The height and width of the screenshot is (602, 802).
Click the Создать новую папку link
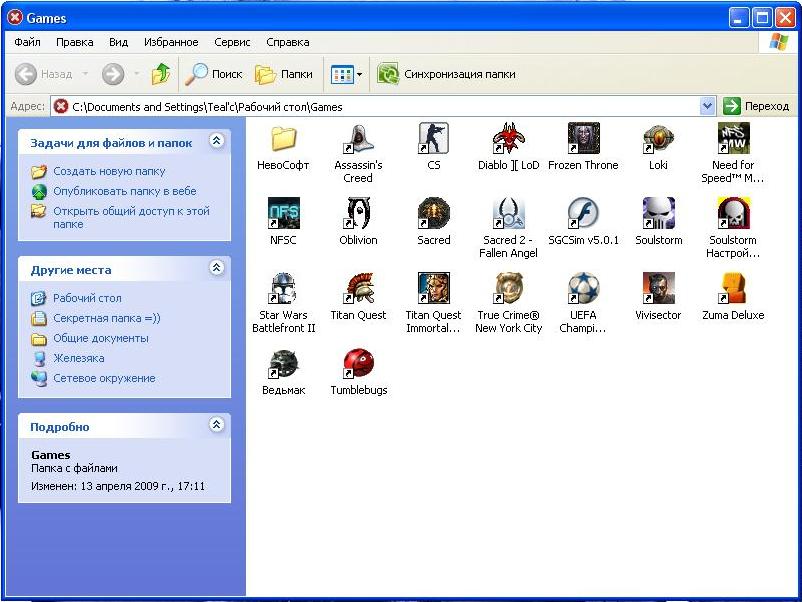click(x=109, y=171)
